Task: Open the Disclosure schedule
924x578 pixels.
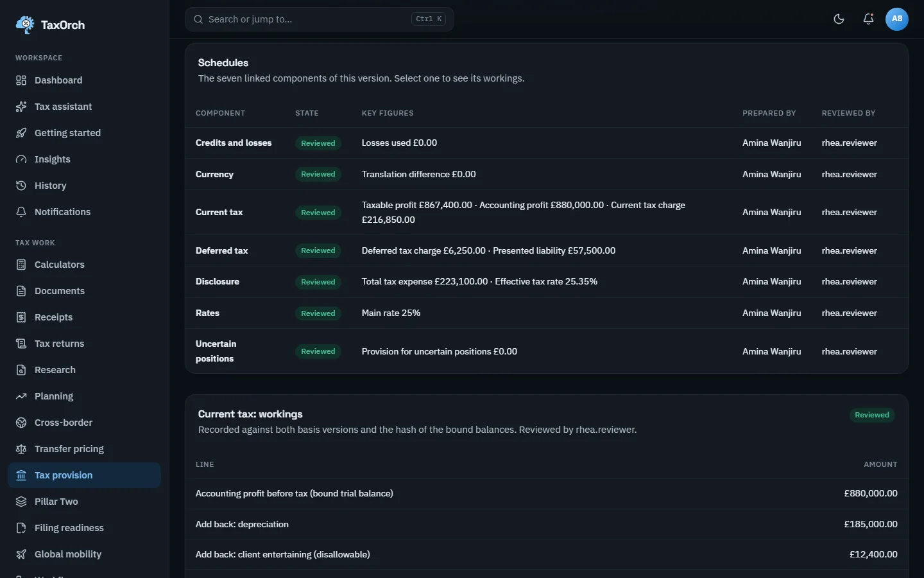Action: [547, 281]
